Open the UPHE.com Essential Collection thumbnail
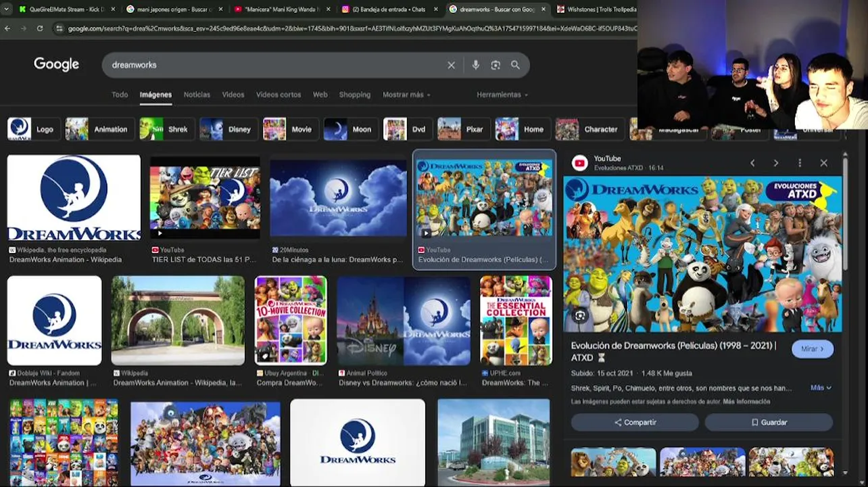868x487 pixels. click(x=516, y=321)
